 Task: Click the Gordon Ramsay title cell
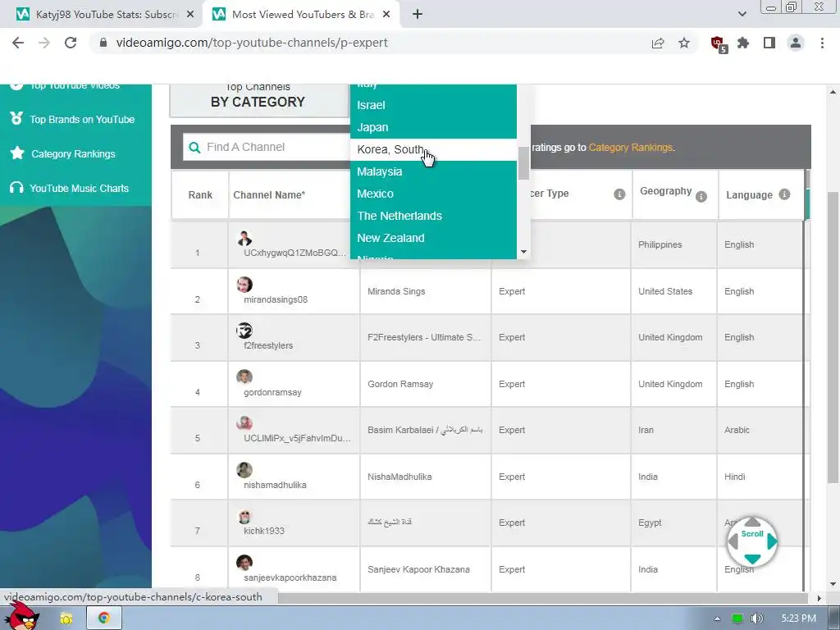426,384
